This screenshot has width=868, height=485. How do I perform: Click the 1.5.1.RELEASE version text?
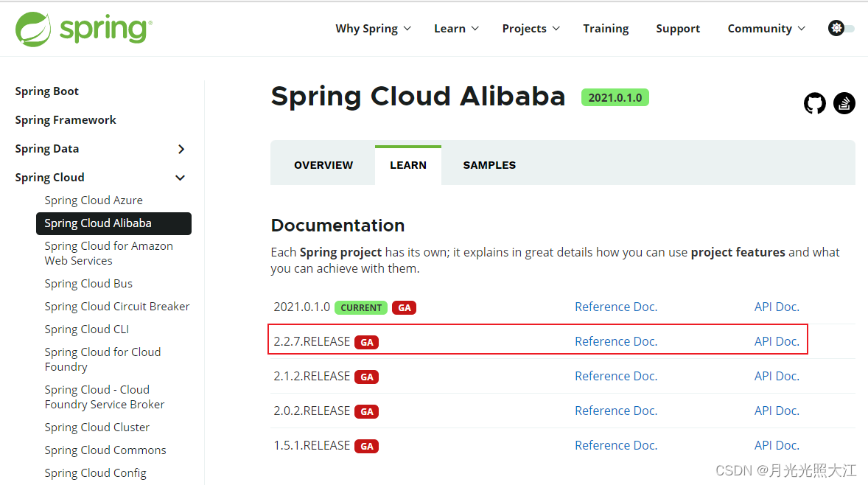(312, 445)
